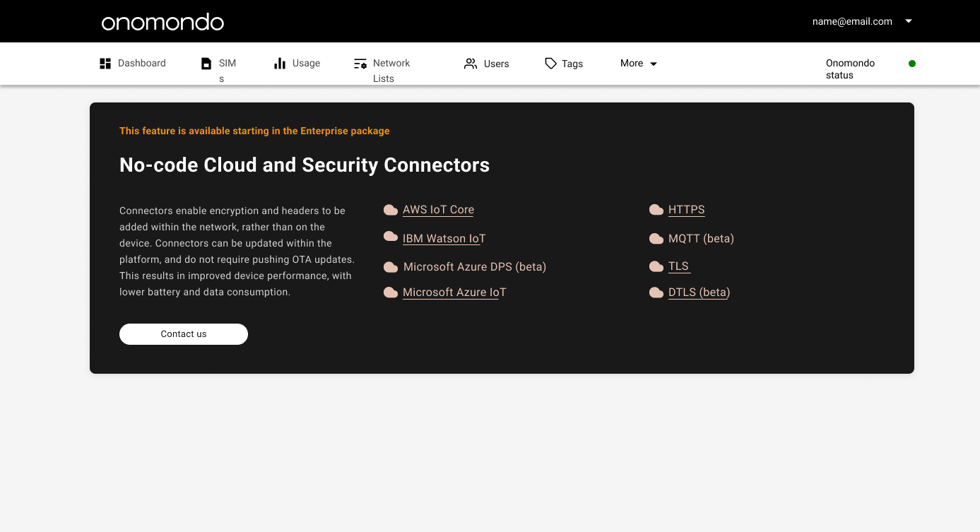Image resolution: width=980 pixels, height=532 pixels.
Task: Open the DTLS (beta) link
Action: (699, 292)
